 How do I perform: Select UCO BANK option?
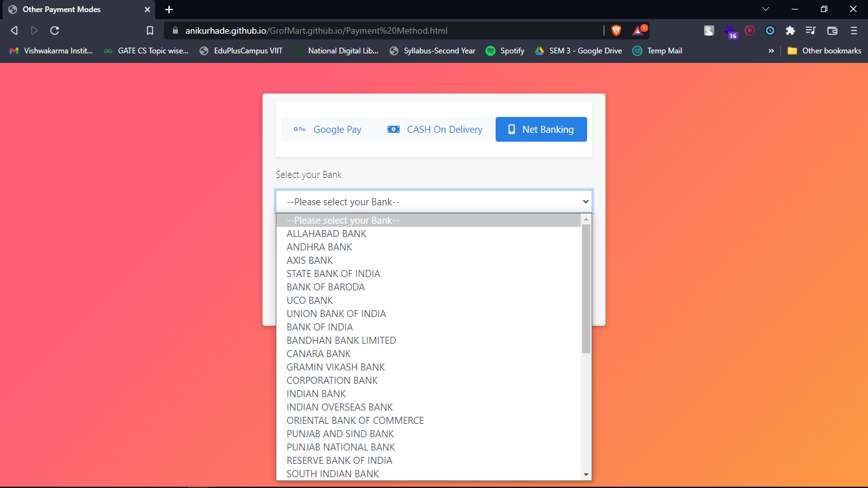pos(429,301)
